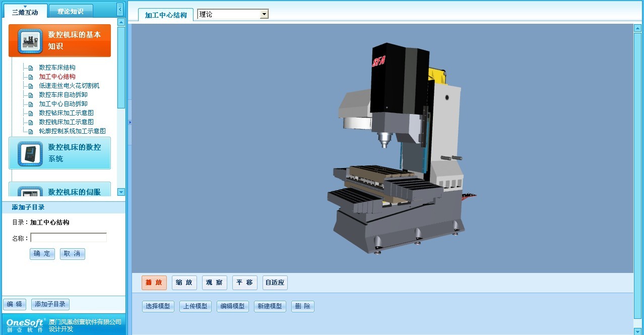Focus the 名称 text input field
The height and width of the screenshot is (335, 644).
pyautogui.click(x=69, y=238)
